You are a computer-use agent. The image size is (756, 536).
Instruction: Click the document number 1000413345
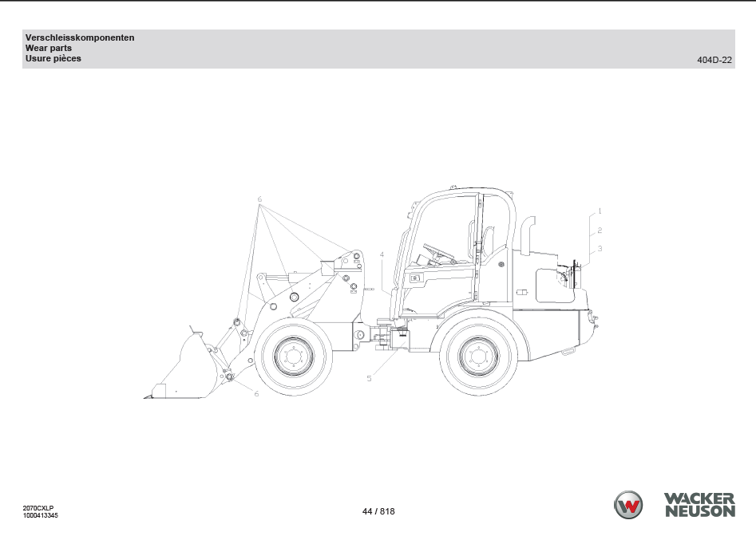[40, 516]
